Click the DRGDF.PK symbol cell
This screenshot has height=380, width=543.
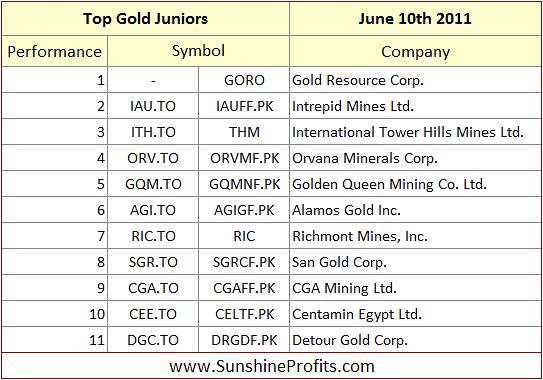[244, 340]
